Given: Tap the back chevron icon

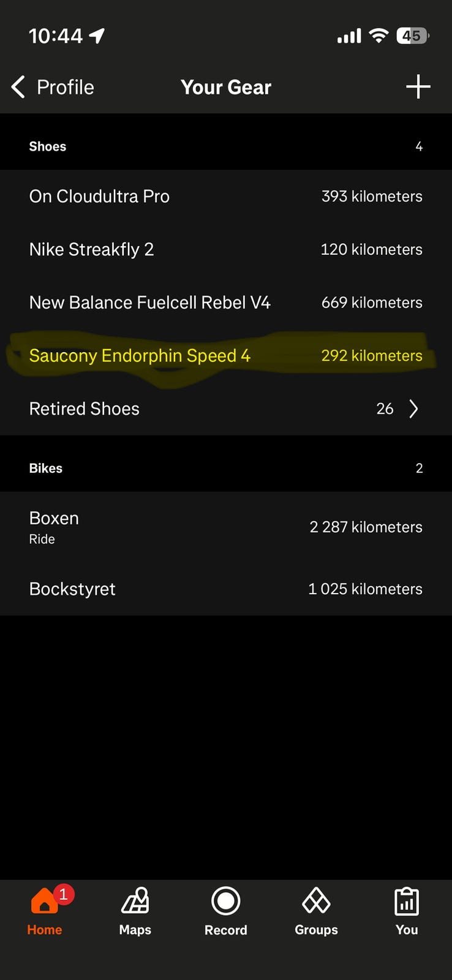Looking at the screenshot, I should pos(18,87).
